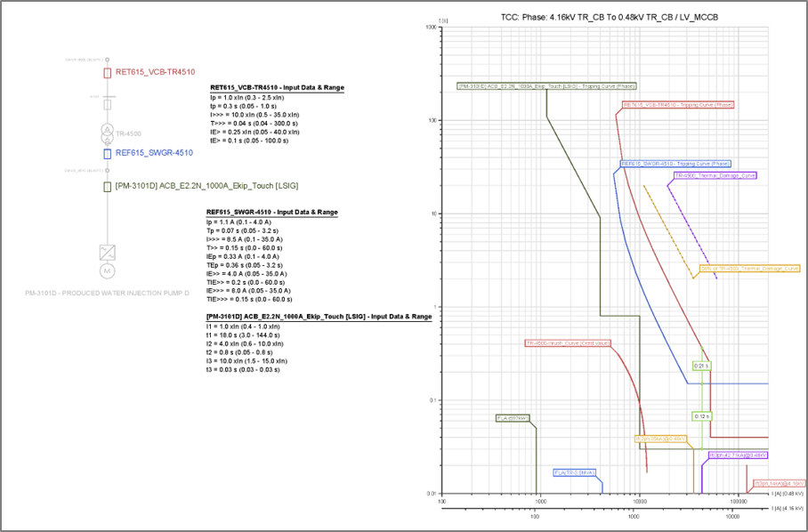Click the SWGR-4500 bus node circle
The height and width of the screenshot is (532, 808).
click(108, 59)
